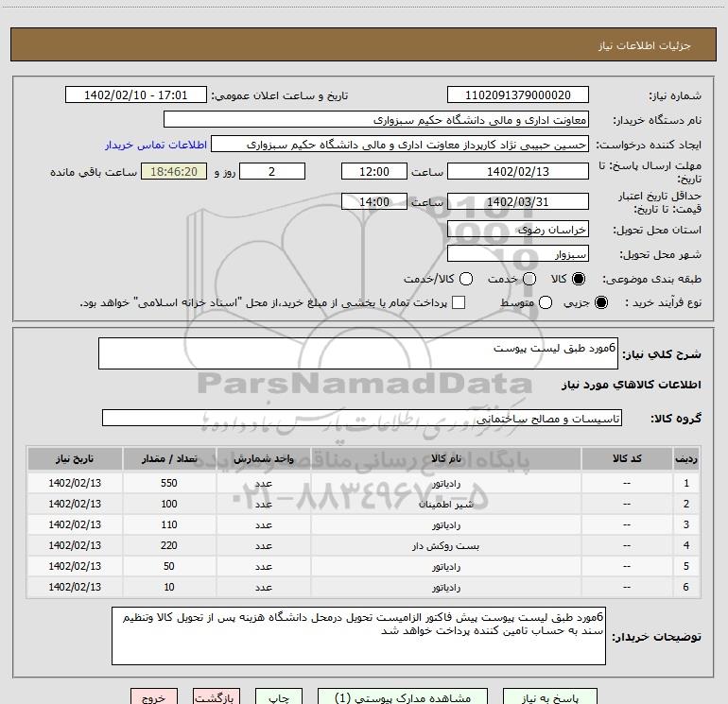
Task: Click the عدد unit in row 2
Action: click(263, 505)
